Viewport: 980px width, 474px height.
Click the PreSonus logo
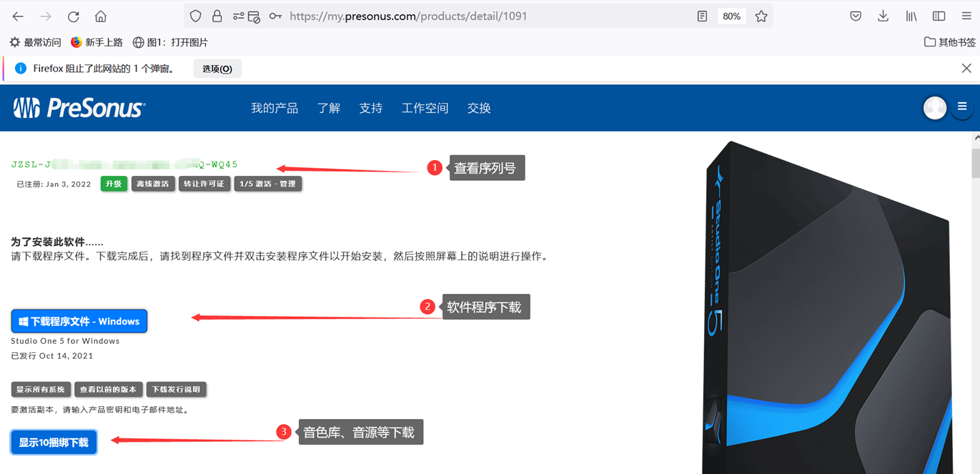(79, 108)
